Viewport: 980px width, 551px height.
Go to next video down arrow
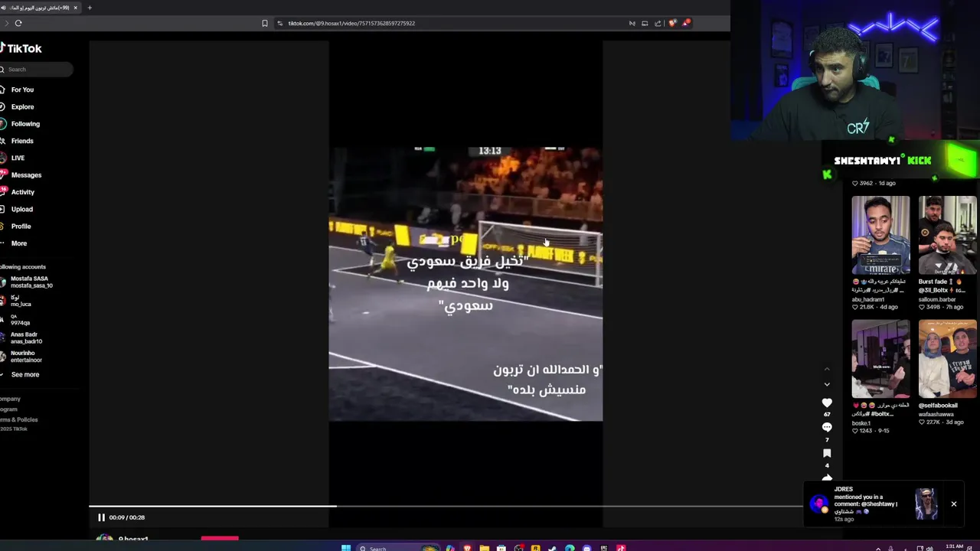827,384
